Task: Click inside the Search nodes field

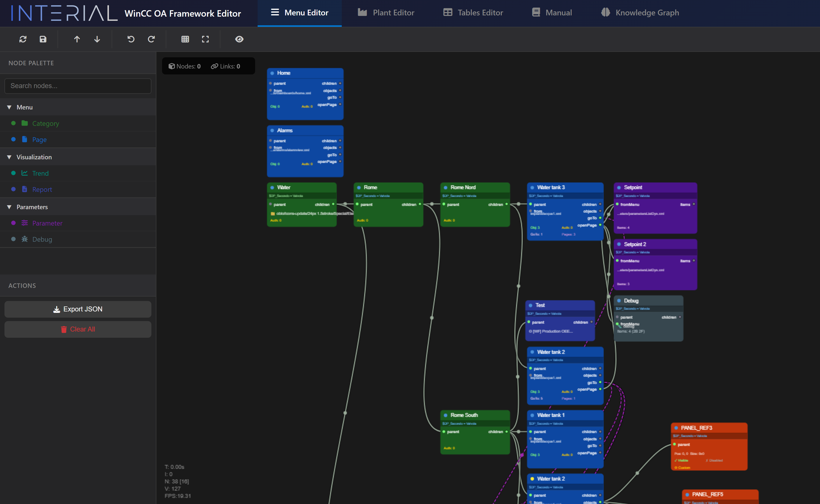Action: coord(78,86)
